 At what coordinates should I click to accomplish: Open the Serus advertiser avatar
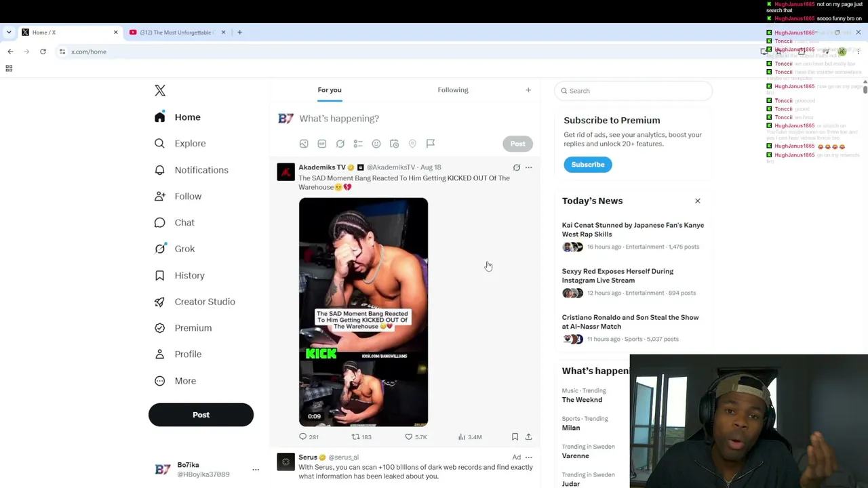[x=286, y=462]
